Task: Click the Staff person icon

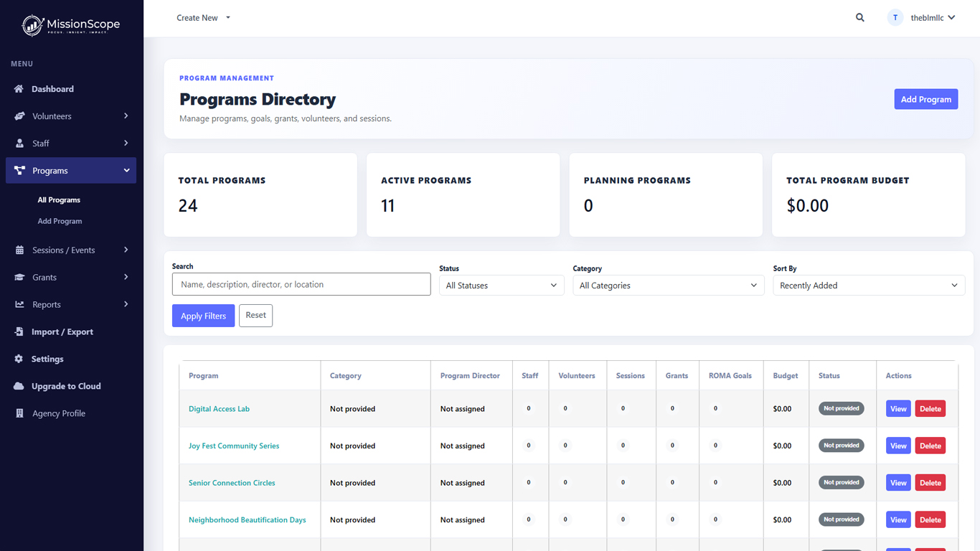Action: (19, 143)
